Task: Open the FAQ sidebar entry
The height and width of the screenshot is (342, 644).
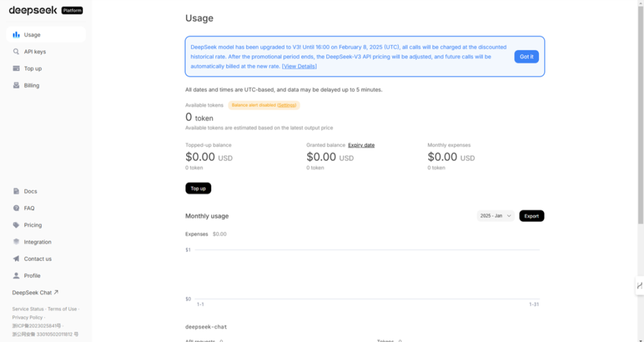Action: (45, 207)
